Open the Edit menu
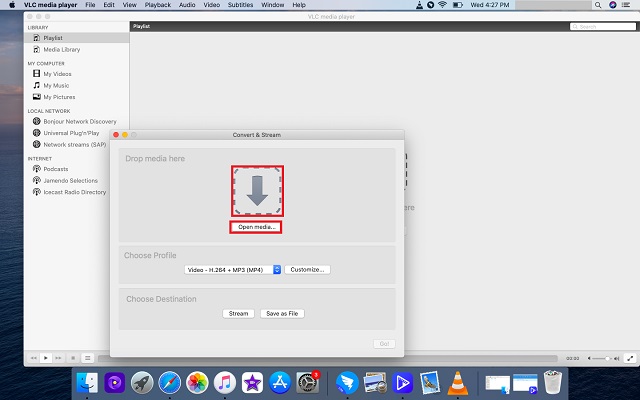 (109, 5)
